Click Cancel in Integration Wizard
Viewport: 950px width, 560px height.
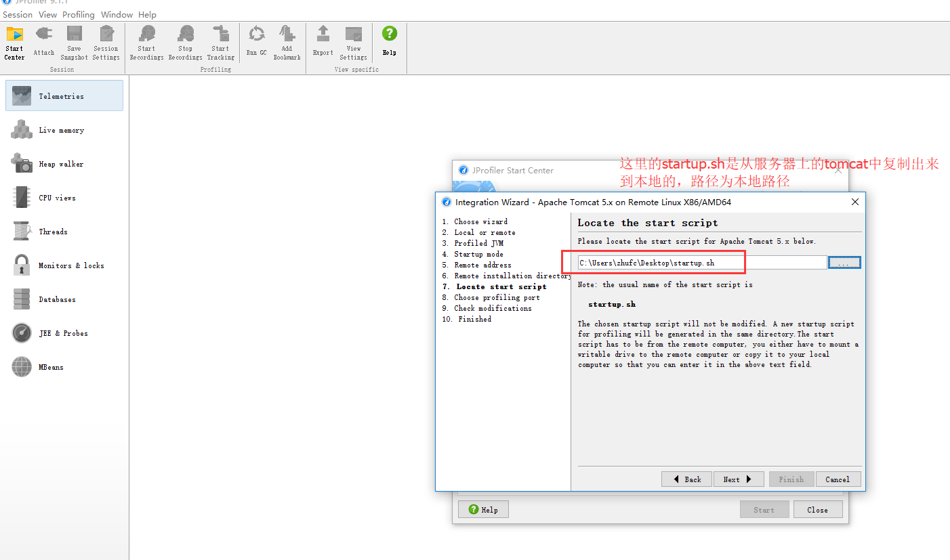838,479
